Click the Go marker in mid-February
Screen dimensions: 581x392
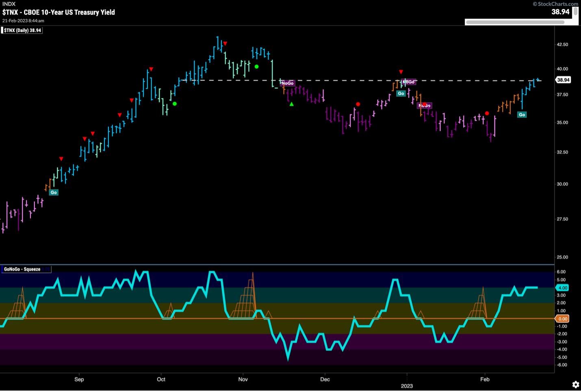[x=522, y=115]
